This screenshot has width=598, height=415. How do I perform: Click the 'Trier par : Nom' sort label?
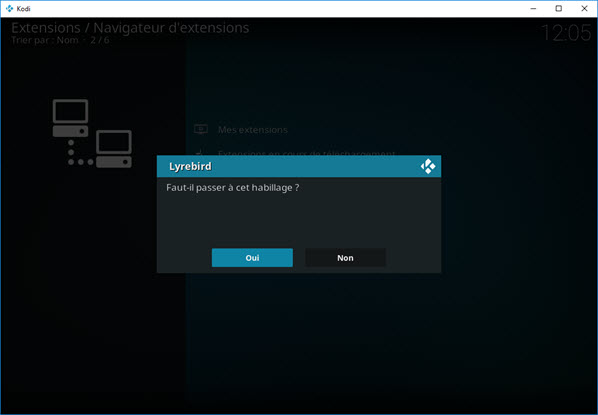pos(45,40)
